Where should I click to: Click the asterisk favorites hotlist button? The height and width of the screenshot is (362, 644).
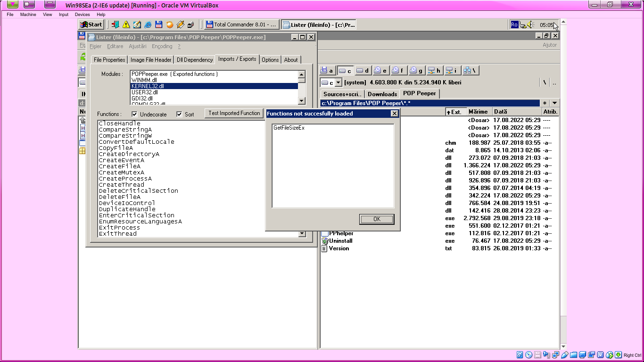(x=545, y=103)
